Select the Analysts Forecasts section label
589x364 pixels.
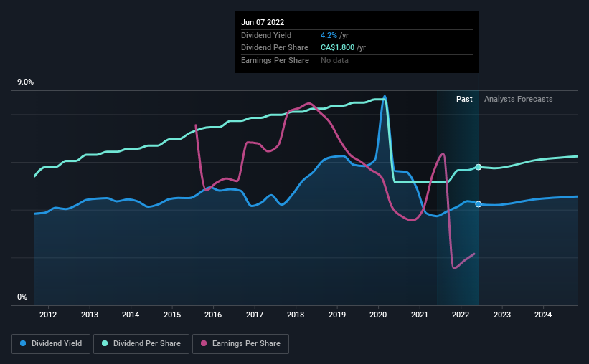pyautogui.click(x=519, y=99)
